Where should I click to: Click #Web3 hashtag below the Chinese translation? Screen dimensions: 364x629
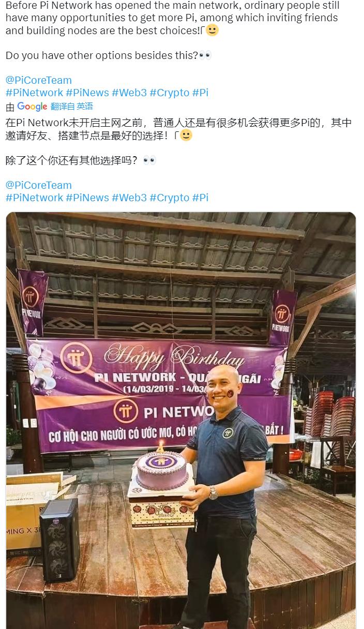[x=129, y=198]
